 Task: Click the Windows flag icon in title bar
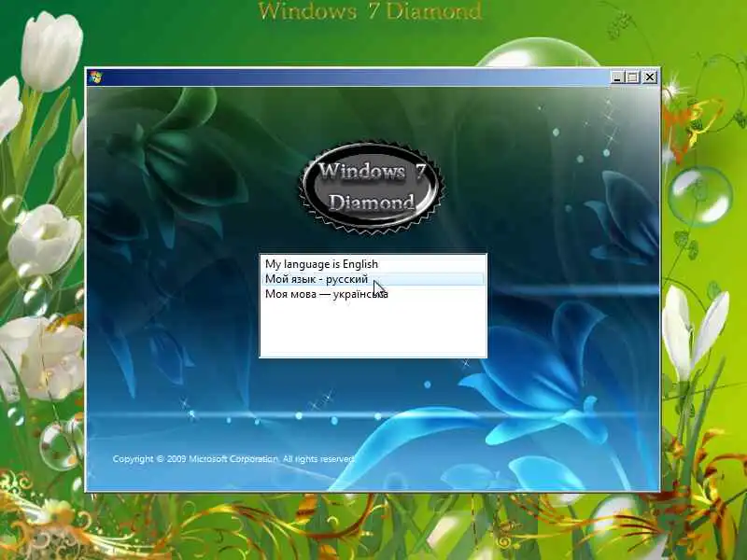coord(96,77)
